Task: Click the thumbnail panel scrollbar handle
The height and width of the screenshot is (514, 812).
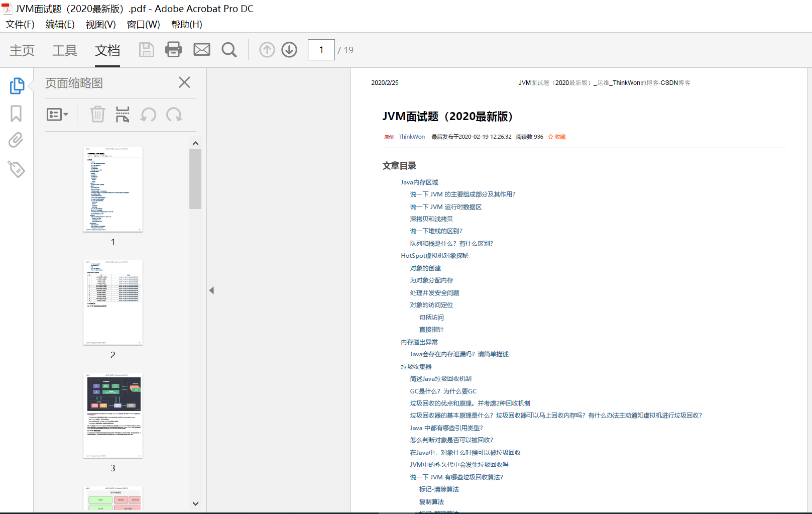Action: (x=195, y=179)
